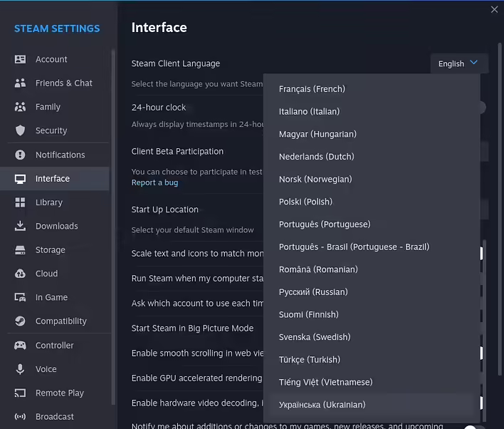Go to Compatibility settings section

(x=55, y=321)
